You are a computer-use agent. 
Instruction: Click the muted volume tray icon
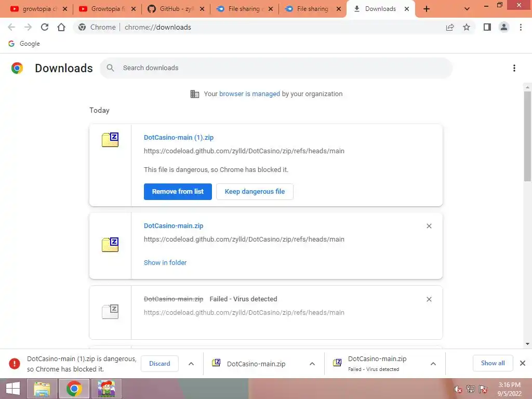click(x=458, y=390)
